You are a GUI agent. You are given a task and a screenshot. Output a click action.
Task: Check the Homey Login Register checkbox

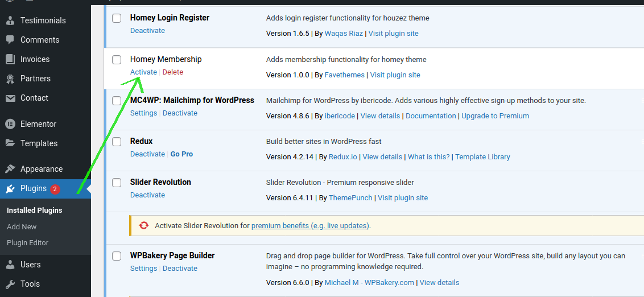click(117, 18)
